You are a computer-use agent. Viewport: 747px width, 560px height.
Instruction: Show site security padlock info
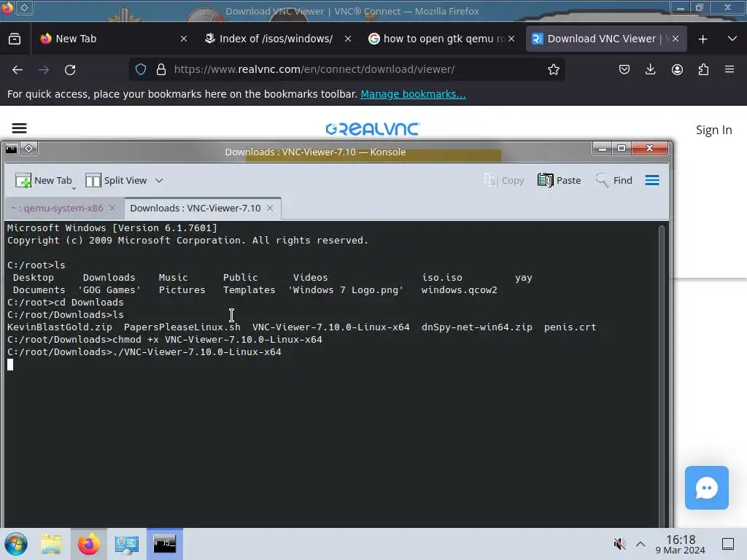coord(161,69)
